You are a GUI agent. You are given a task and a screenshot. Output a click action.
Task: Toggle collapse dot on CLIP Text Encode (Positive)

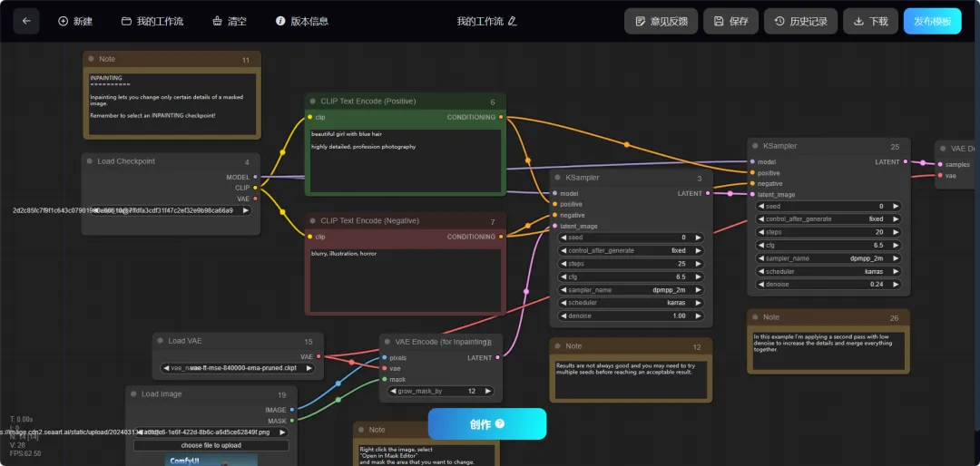[312, 102]
